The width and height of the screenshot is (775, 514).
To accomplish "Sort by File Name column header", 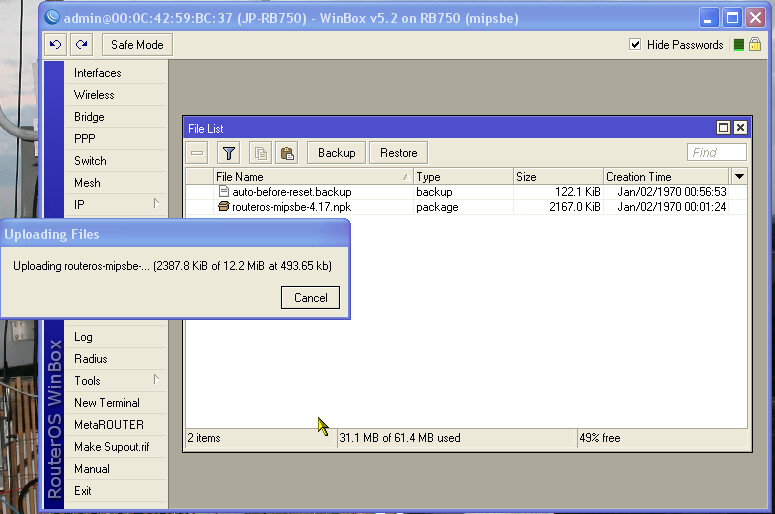I will [313, 176].
